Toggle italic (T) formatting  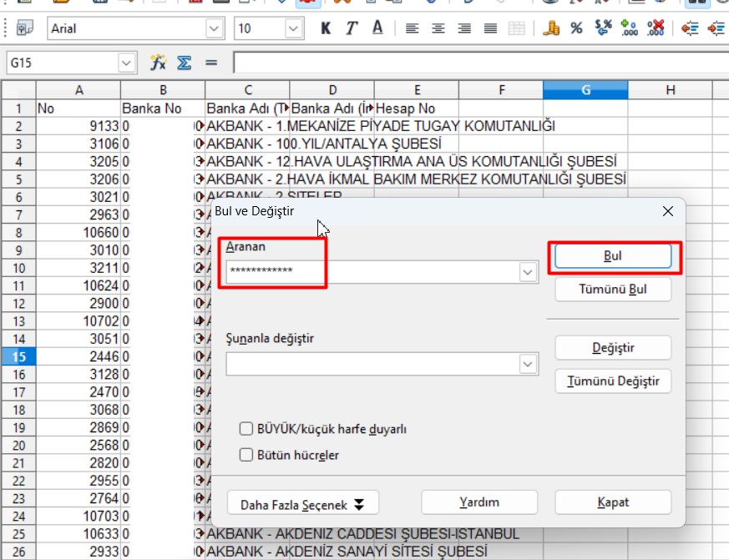352,29
